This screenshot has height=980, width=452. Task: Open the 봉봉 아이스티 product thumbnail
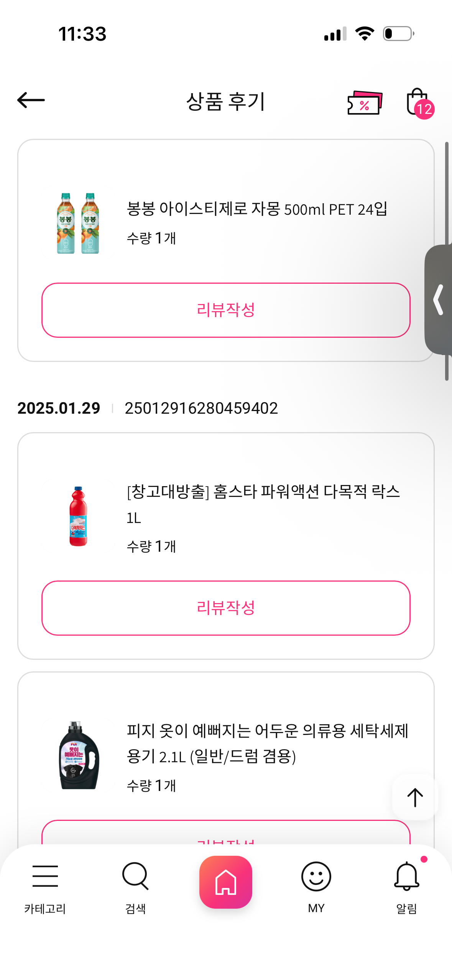point(78,223)
